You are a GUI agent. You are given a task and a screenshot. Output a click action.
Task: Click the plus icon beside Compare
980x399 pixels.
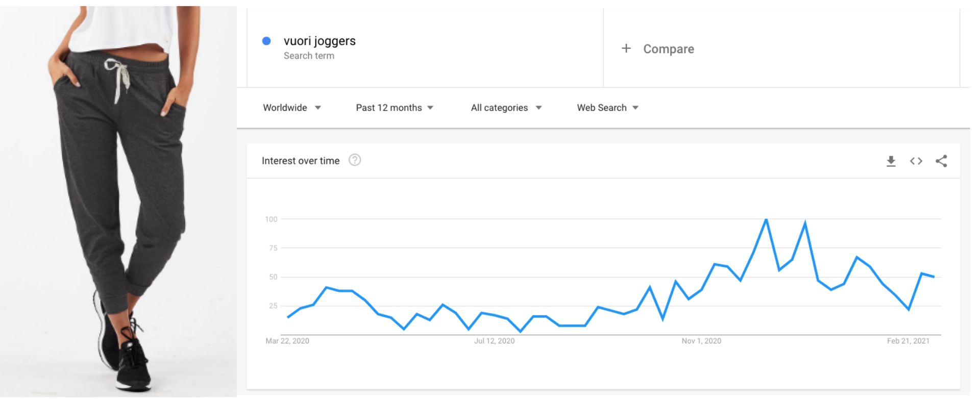[x=626, y=48]
